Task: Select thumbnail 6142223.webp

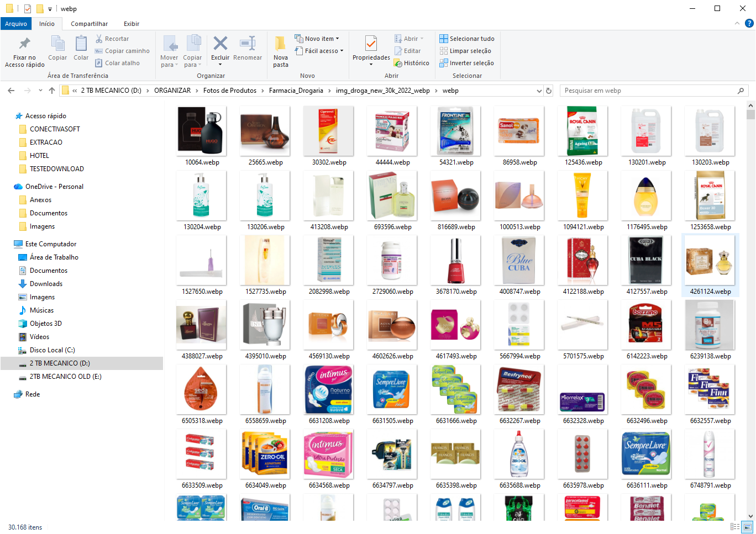Action: (x=647, y=330)
